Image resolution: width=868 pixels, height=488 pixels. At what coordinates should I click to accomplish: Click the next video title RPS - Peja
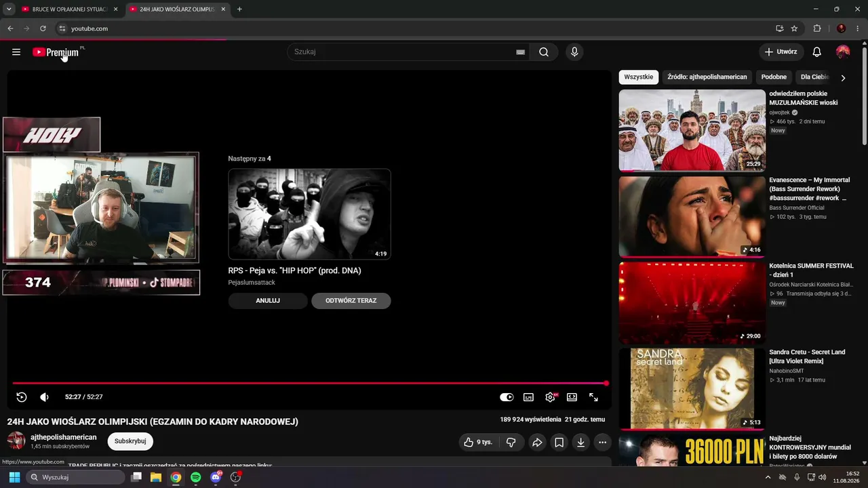click(294, 270)
